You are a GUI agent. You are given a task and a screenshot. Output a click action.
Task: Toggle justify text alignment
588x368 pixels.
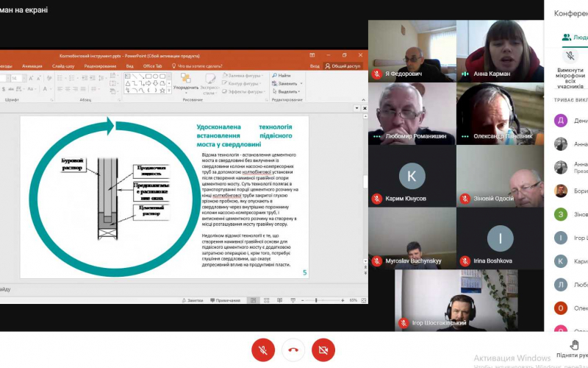(83, 89)
